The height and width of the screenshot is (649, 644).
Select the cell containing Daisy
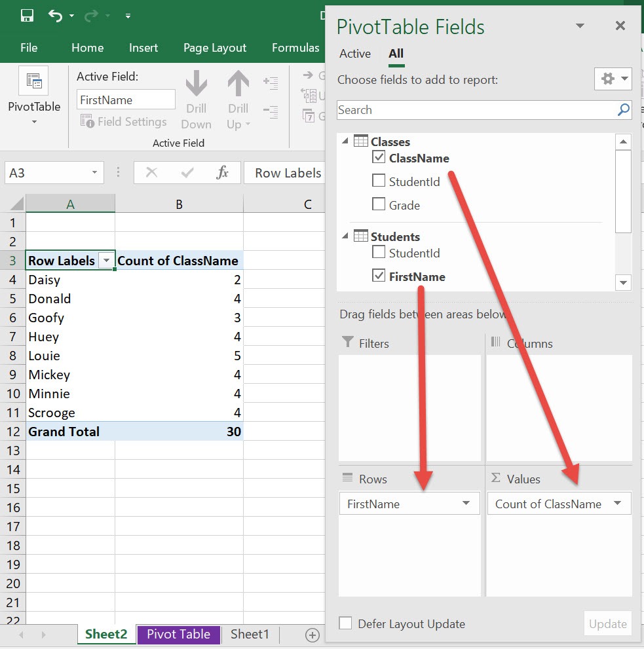click(x=70, y=280)
